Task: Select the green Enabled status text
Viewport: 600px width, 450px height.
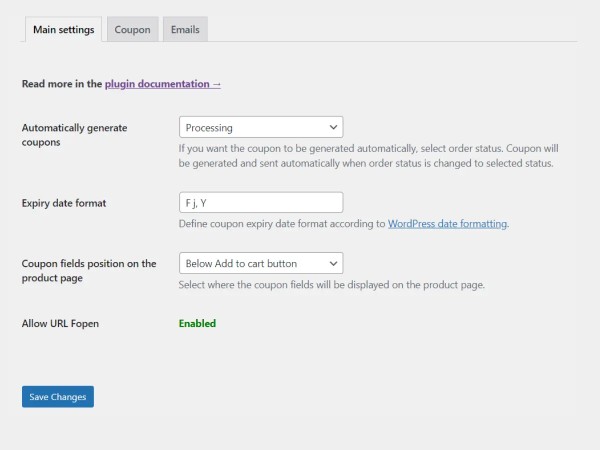Action: 197,324
